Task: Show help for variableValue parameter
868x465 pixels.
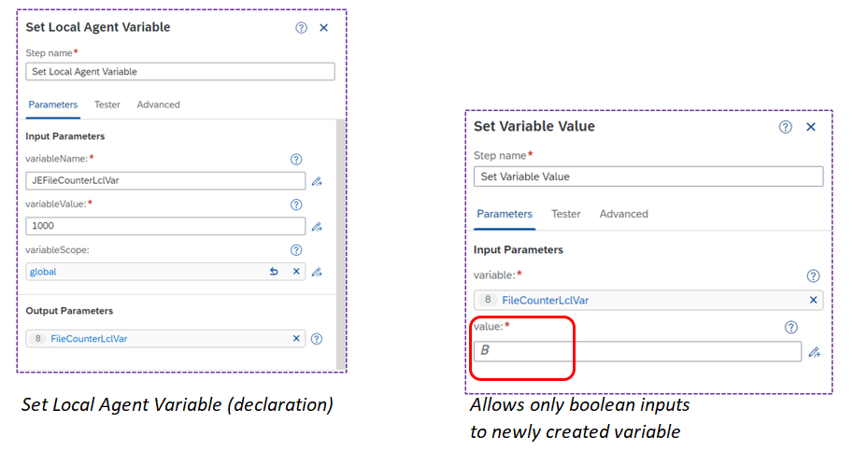Action: coord(296,204)
